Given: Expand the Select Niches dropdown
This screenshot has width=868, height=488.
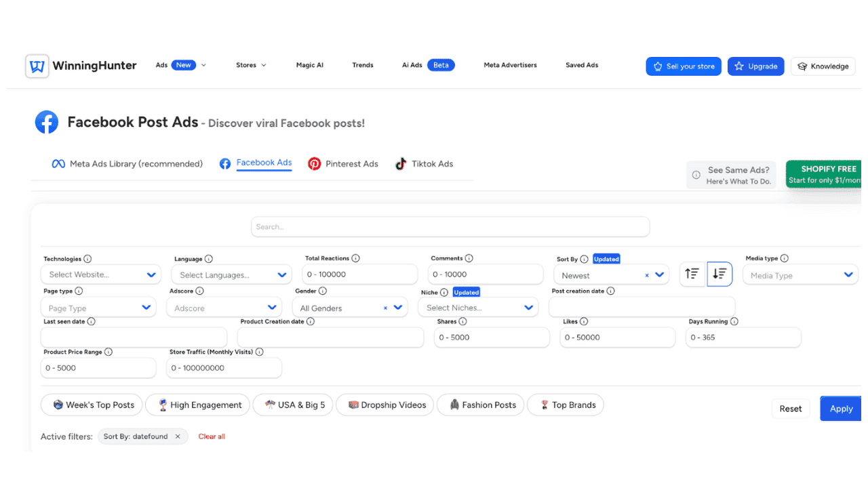Looking at the screenshot, I should (x=478, y=307).
